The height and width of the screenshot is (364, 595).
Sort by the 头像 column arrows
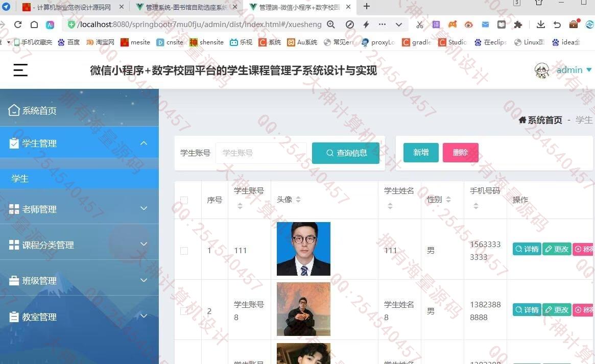(298, 200)
